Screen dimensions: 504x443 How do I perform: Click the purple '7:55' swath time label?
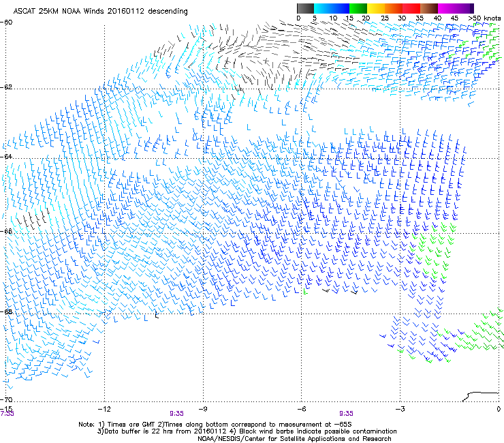coord(7,414)
